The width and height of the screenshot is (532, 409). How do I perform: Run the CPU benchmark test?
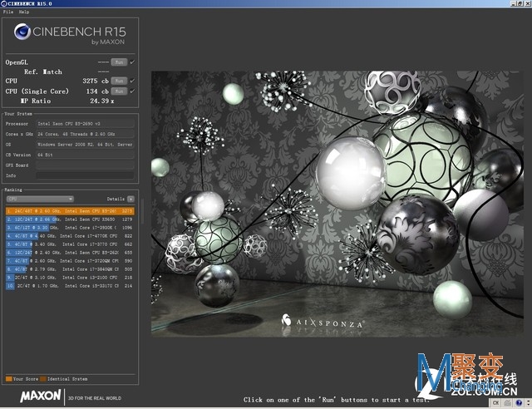tap(119, 81)
